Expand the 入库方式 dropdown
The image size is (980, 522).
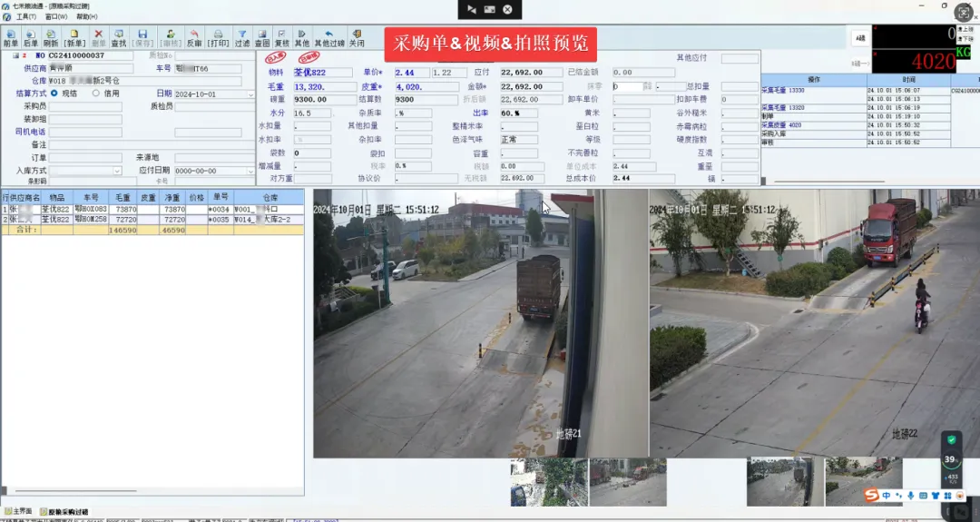coord(117,171)
